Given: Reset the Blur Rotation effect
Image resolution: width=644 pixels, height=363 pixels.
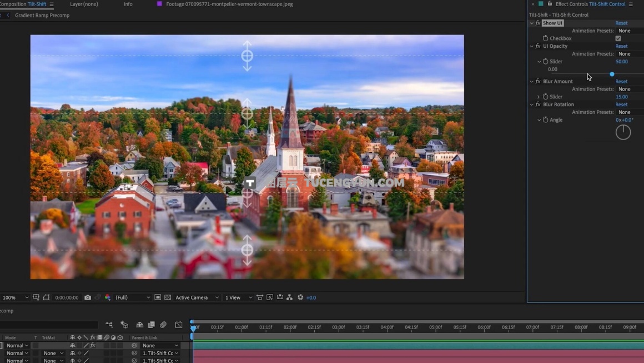Looking at the screenshot, I should [621, 105].
